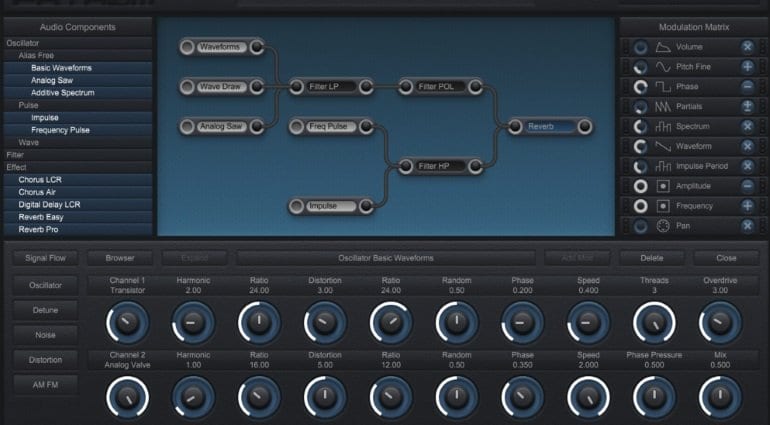770x425 pixels.
Task: Click the Amplitude square-dot icon
Action: tap(663, 186)
